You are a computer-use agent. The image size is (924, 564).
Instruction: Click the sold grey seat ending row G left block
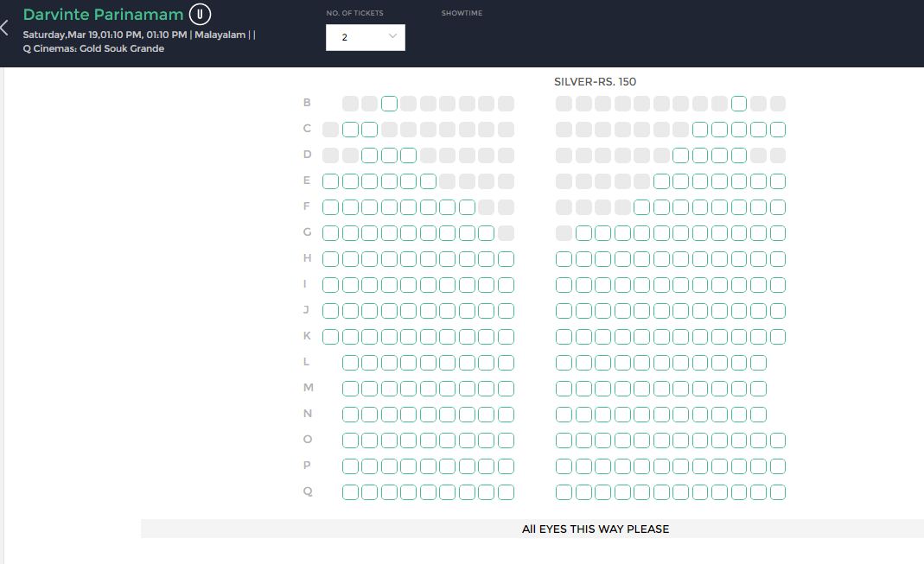point(506,233)
